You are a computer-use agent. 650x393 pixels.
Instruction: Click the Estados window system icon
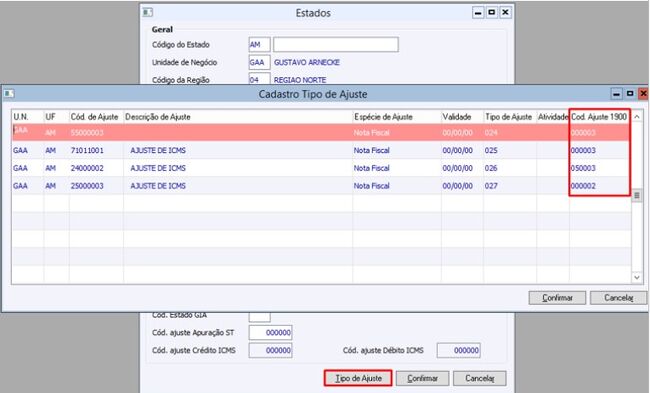(x=148, y=12)
